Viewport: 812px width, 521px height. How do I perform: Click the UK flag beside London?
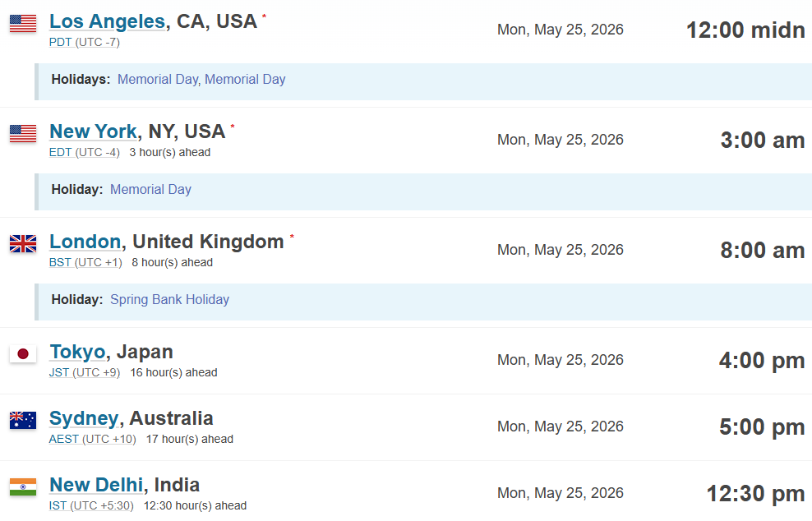pos(23,243)
